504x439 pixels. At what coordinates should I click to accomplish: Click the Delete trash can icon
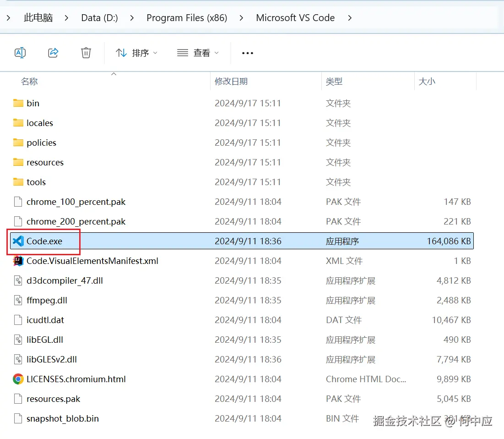point(86,52)
